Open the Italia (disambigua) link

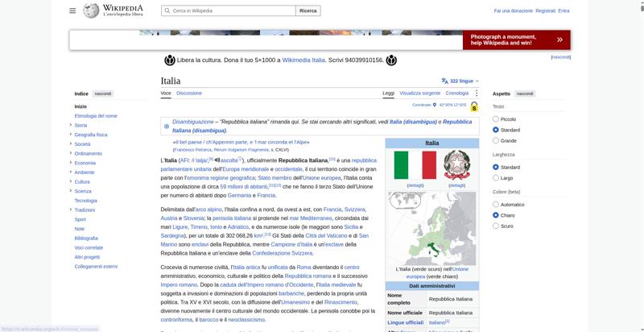click(x=413, y=122)
